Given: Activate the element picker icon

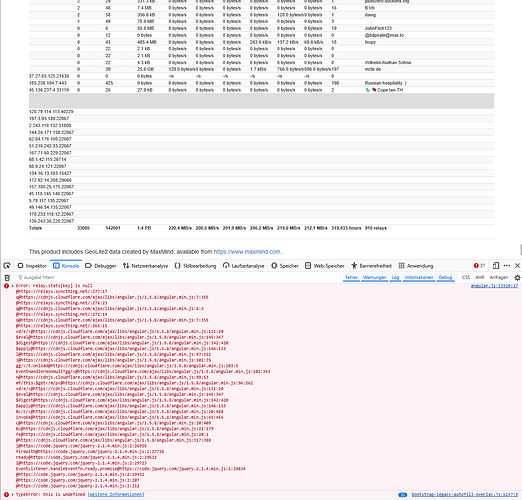Looking at the screenshot, I should tap(7, 266).
